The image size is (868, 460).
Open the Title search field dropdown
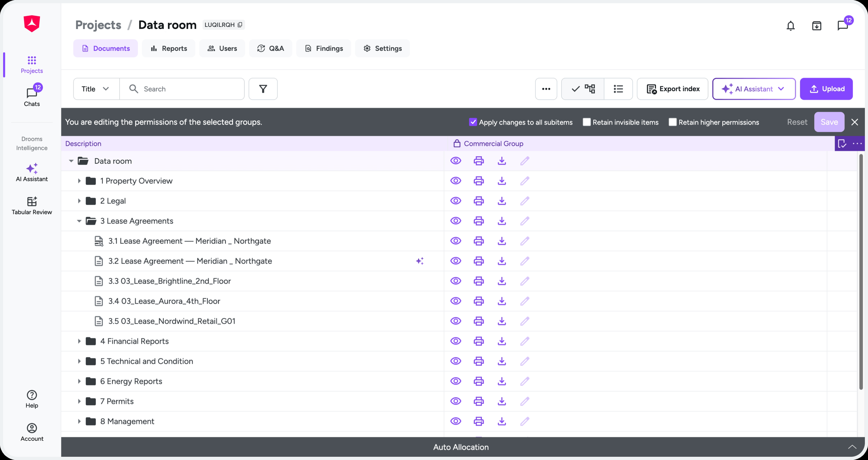click(96, 89)
